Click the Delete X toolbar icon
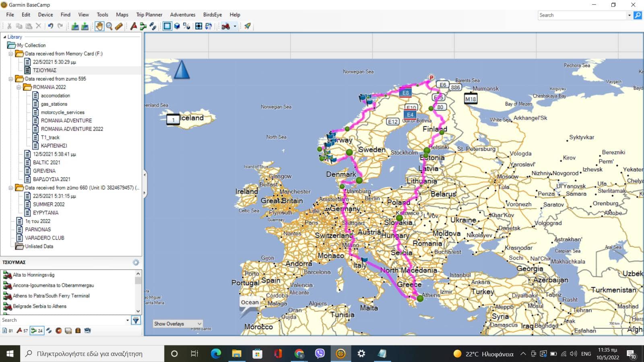Viewport: 644px width, 362px height. (x=39, y=26)
